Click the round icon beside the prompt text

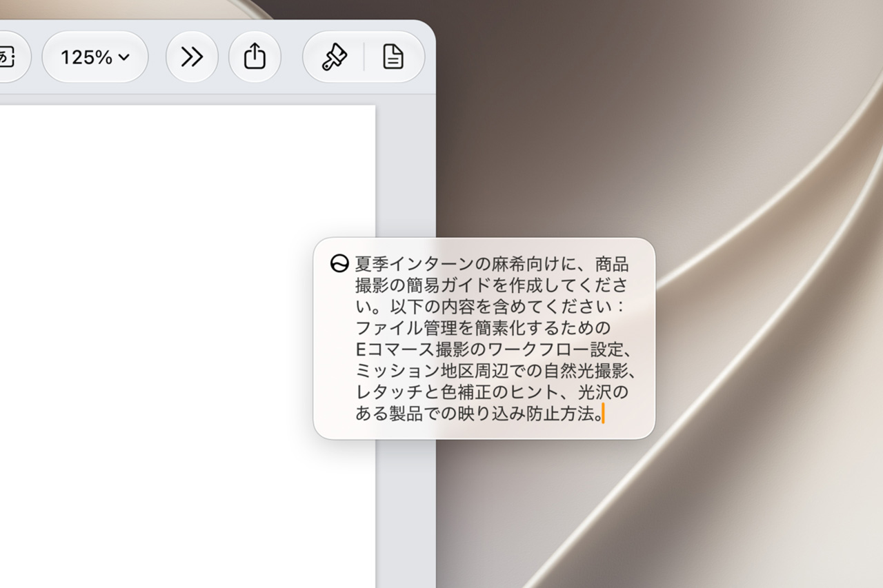pos(339,264)
